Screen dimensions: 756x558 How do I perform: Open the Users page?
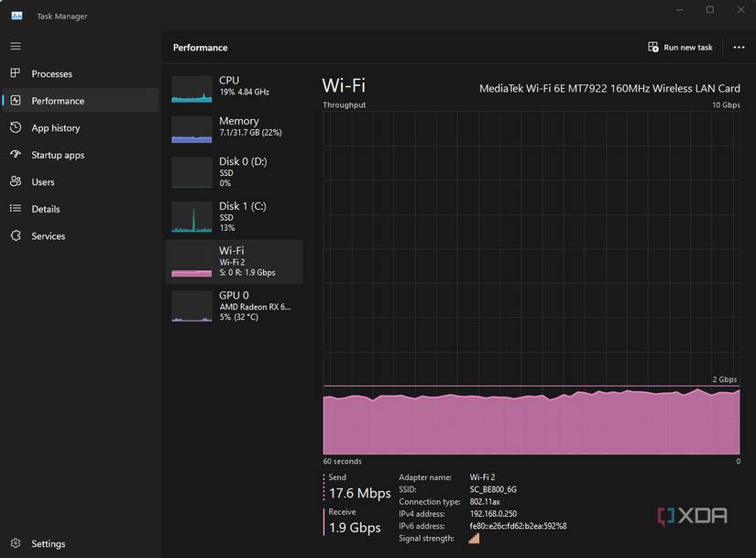(80, 181)
